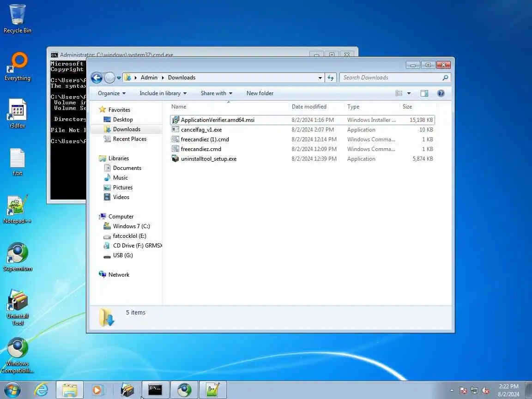The image size is (532, 399).
Task: Go forward in Explorer navigation
Action: 109,78
